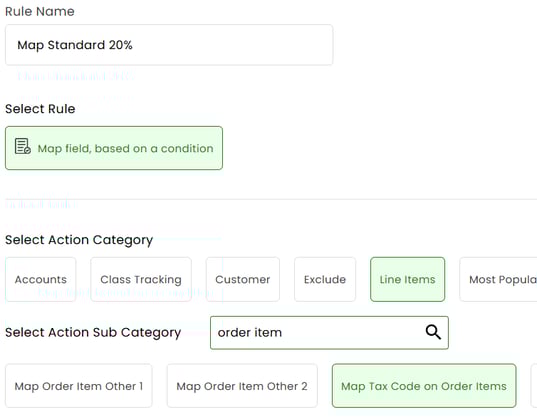Image resolution: width=537 pixels, height=417 pixels.
Task: Pick the Most Popular category
Action: pos(499,279)
